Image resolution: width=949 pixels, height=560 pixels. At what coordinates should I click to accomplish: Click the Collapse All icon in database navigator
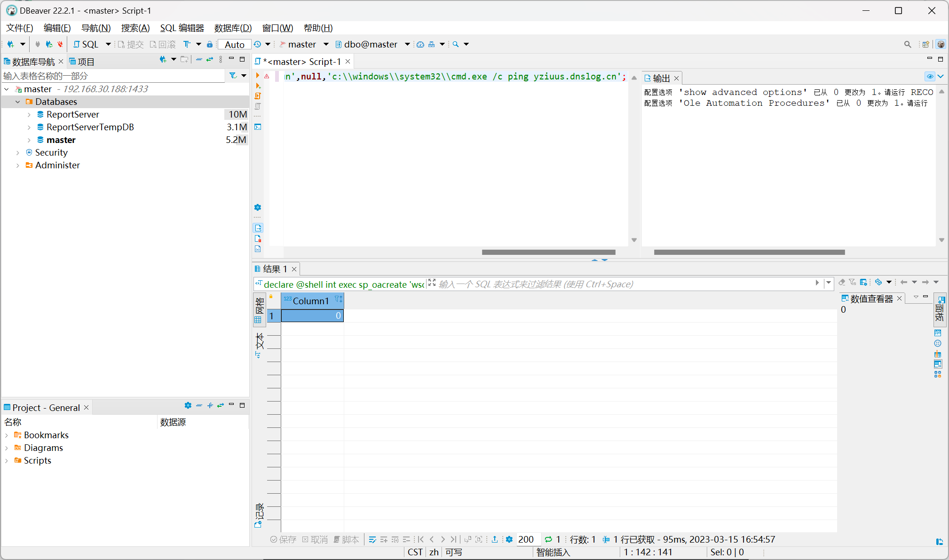(199, 60)
